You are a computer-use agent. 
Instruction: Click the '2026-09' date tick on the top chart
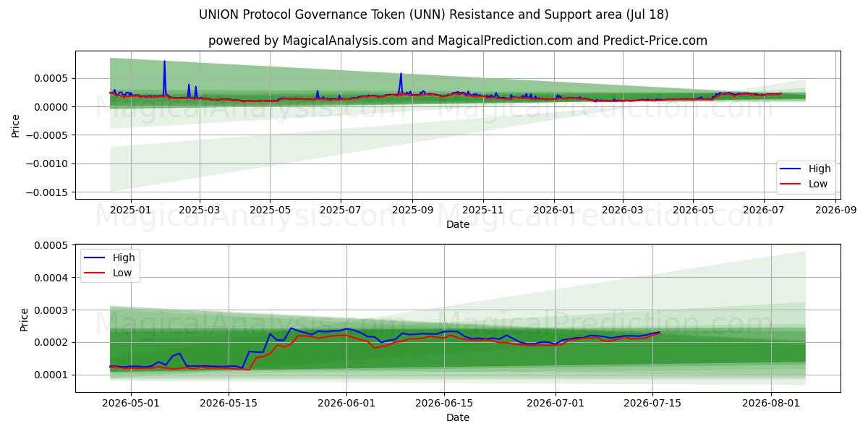(x=835, y=210)
